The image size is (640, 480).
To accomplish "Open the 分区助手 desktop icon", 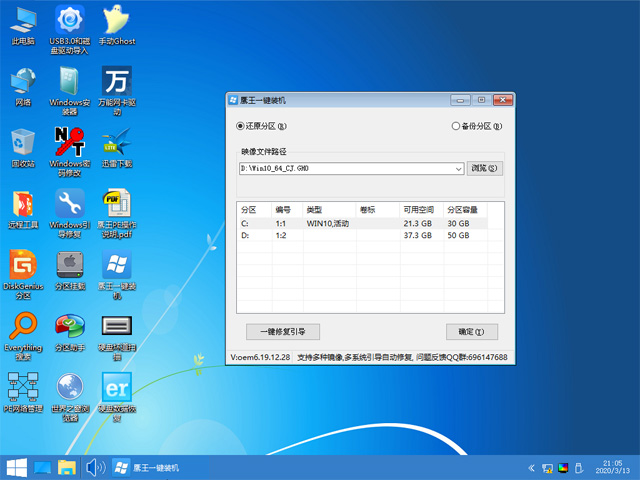I will click(x=69, y=329).
